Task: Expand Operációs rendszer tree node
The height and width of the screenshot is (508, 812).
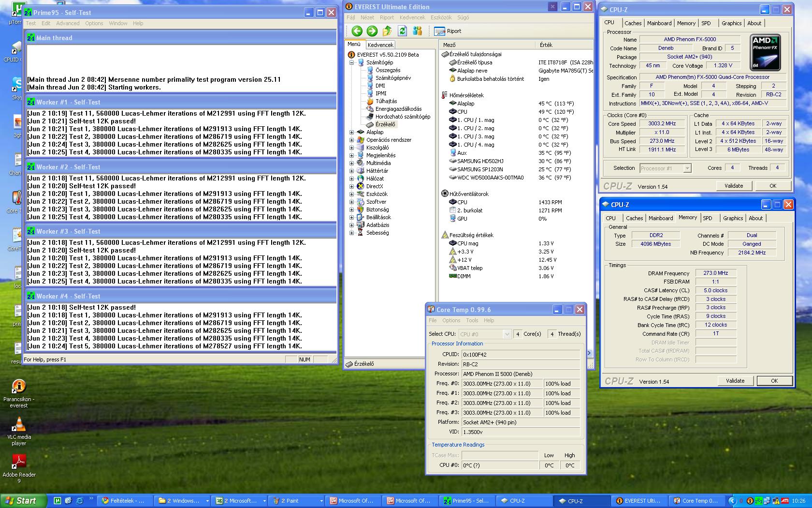Action: coord(352,140)
